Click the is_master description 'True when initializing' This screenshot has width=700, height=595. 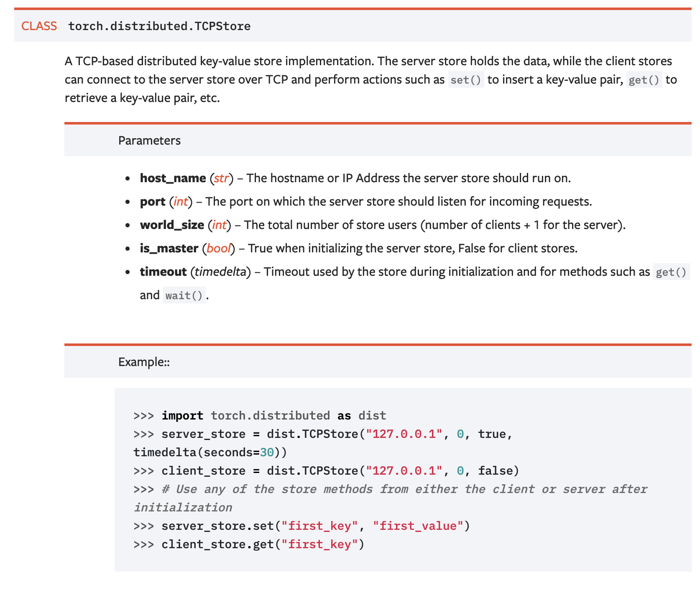pyautogui.click(x=413, y=249)
